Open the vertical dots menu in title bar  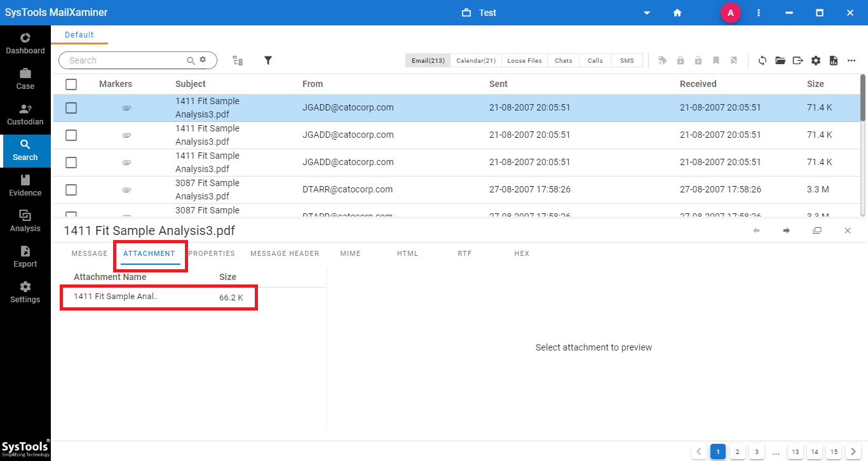coord(759,13)
